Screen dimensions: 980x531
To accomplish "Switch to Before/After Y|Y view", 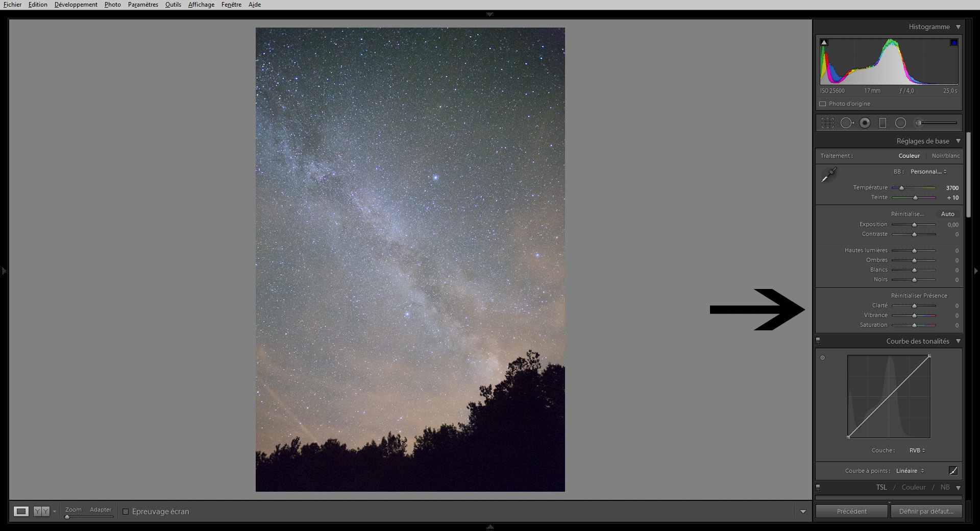I will click(41, 511).
